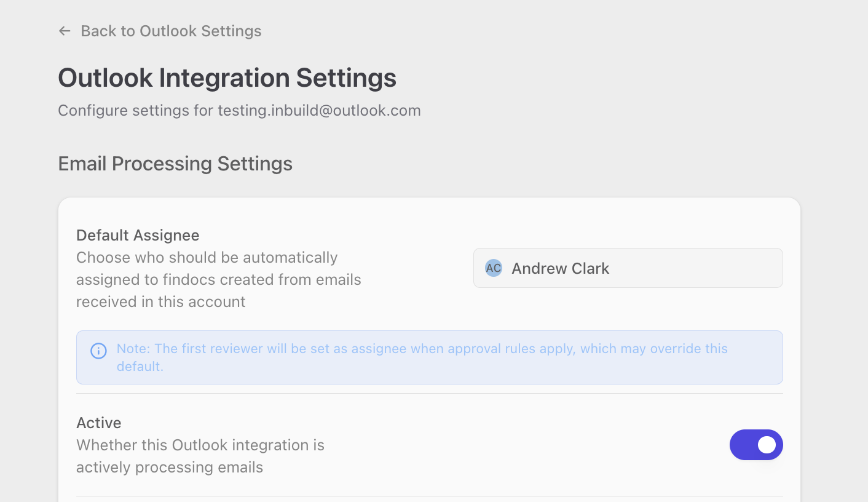Go back to Outlook Settings link
This screenshot has height=502, width=868.
(x=160, y=31)
